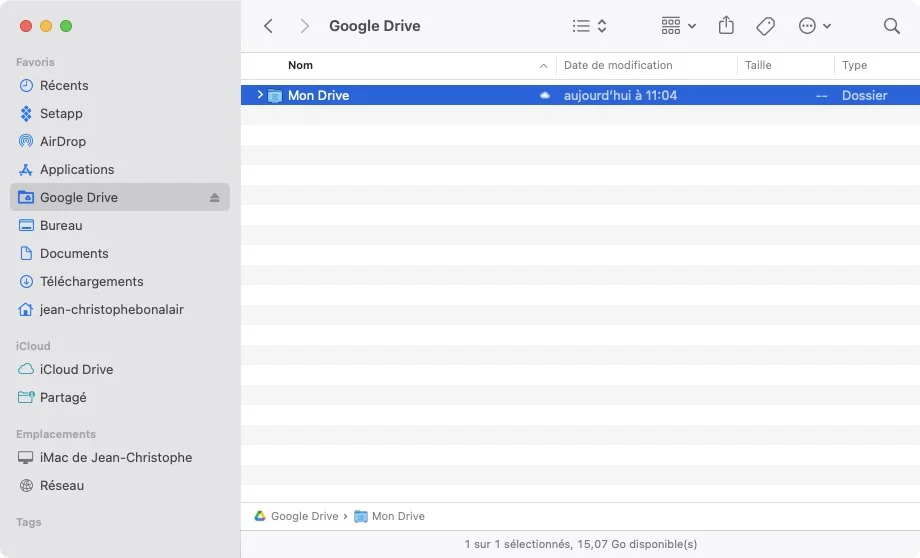The image size is (920, 558).
Task: Open the group-by grid dropdown
Action: tap(678, 26)
